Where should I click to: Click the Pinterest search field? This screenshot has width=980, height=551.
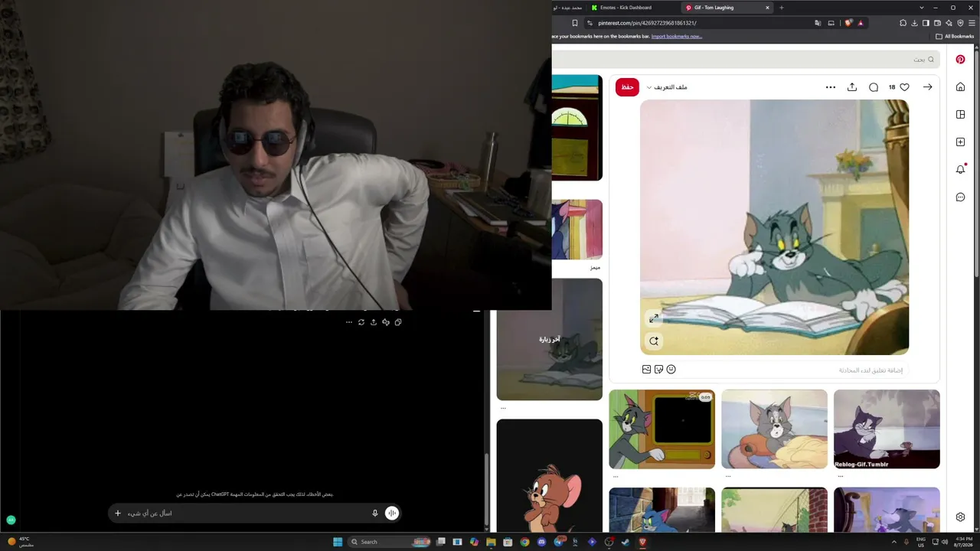[747, 59]
